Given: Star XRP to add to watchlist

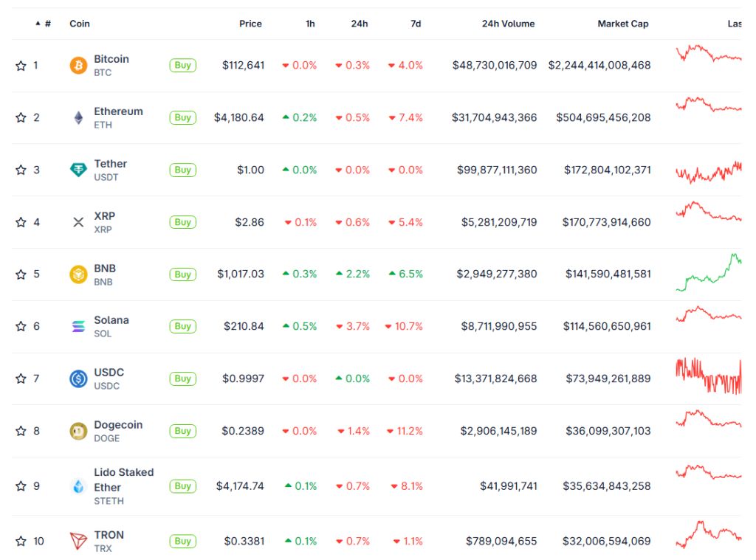Looking at the screenshot, I should tap(21, 222).
